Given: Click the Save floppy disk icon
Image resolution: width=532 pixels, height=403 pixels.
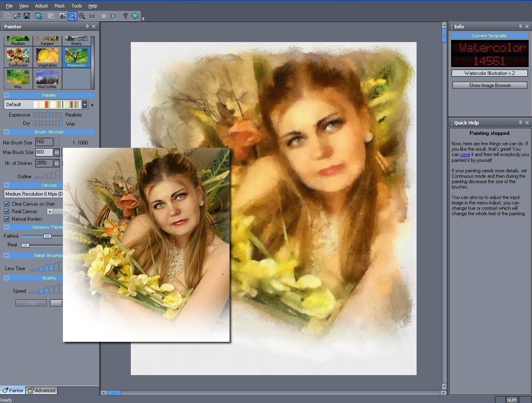Looking at the screenshot, I should [x=27, y=16].
